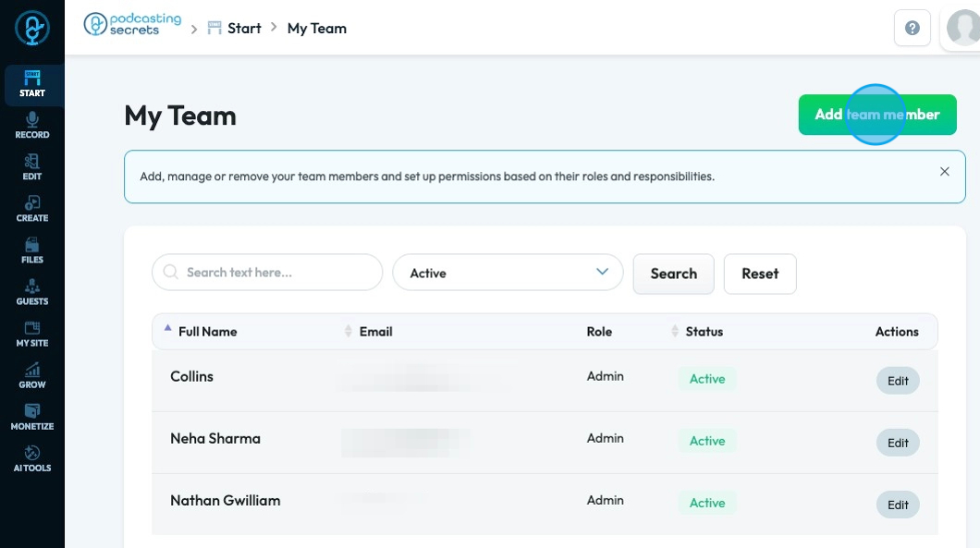
Task: Sort the table by Full Name
Action: tap(207, 332)
